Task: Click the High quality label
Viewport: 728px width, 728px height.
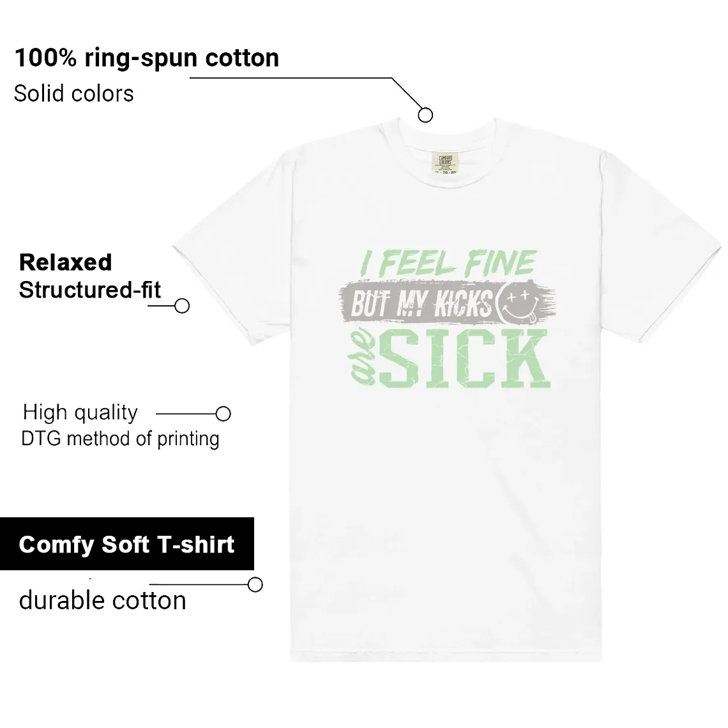Action: pyautogui.click(x=80, y=413)
